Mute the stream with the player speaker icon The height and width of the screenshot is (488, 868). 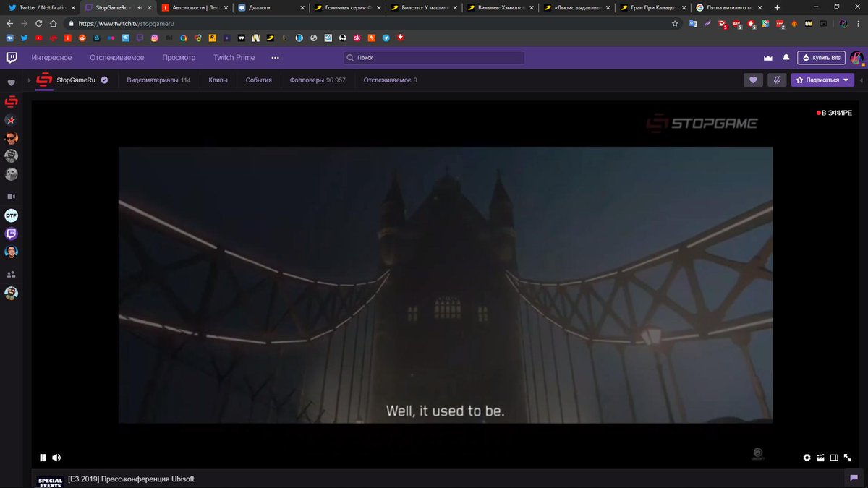(56, 457)
